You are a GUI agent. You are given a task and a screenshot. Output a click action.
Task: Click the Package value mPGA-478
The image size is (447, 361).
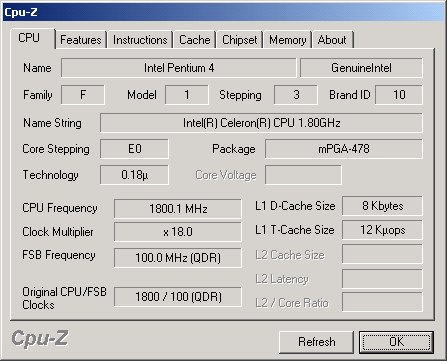pyautogui.click(x=344, y=149)
